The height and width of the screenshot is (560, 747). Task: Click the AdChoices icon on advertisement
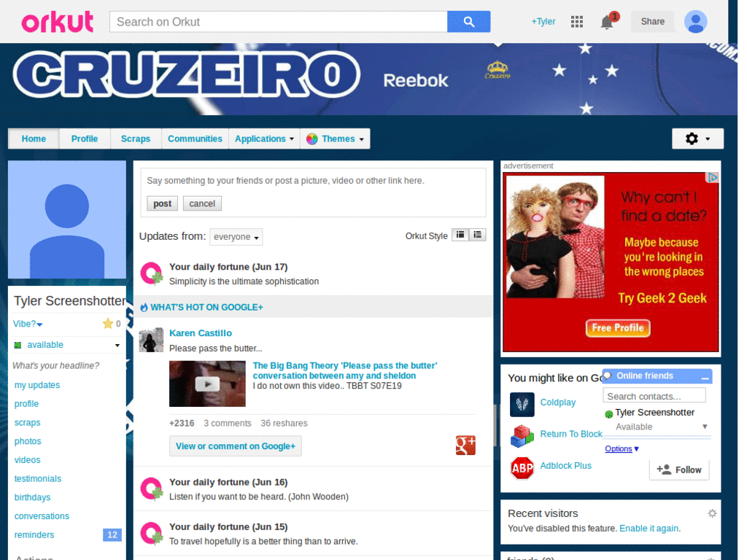click(x=712, y=178)
